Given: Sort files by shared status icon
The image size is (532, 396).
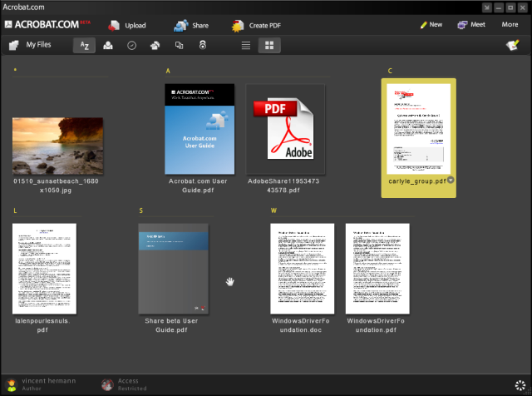Looking at the screenshot, I should [x=155, y=45].
